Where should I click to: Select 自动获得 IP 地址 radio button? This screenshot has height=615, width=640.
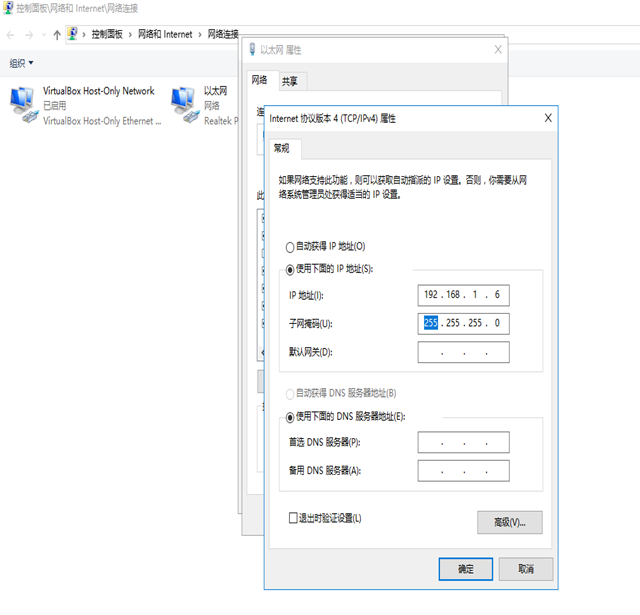[x=290, y=247]
